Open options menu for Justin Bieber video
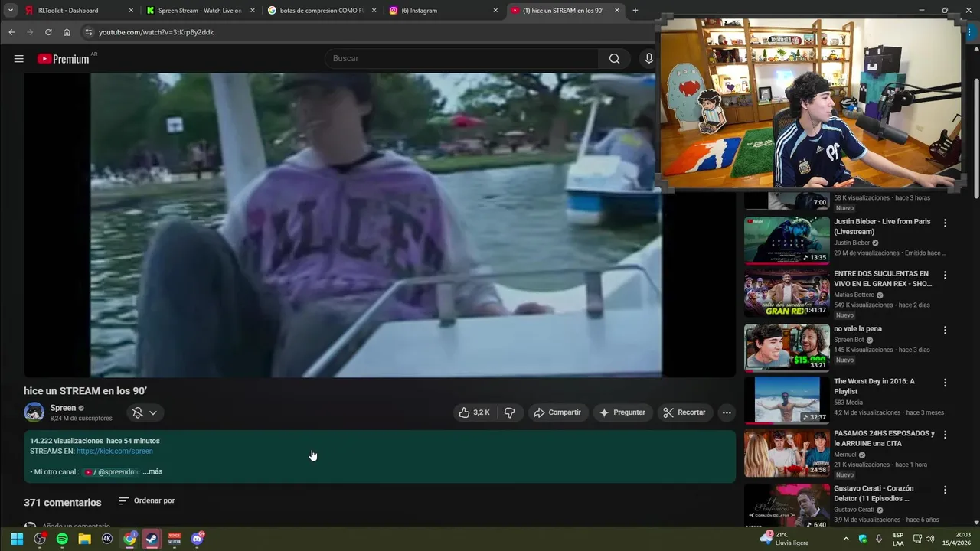 (945, 223)
